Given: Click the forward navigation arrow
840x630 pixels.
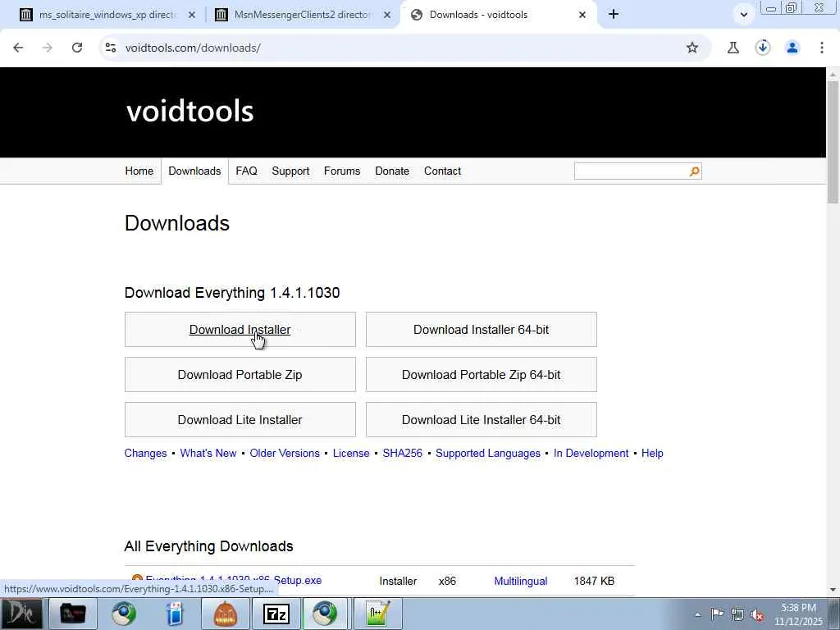Looking at the screenshot, I should coord(47,48).
